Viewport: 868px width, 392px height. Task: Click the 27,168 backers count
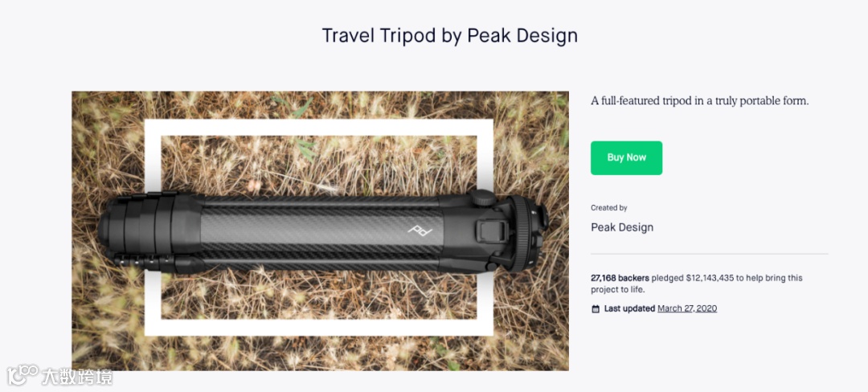620,278
